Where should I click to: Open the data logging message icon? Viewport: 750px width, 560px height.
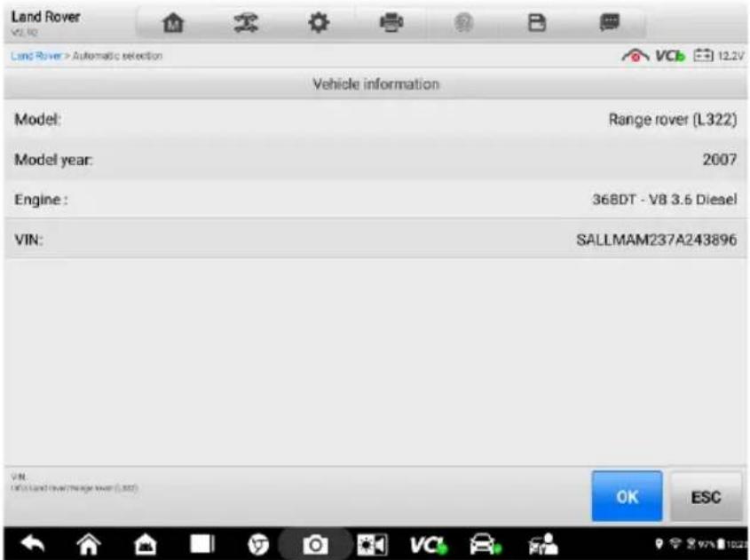(610, 22)
